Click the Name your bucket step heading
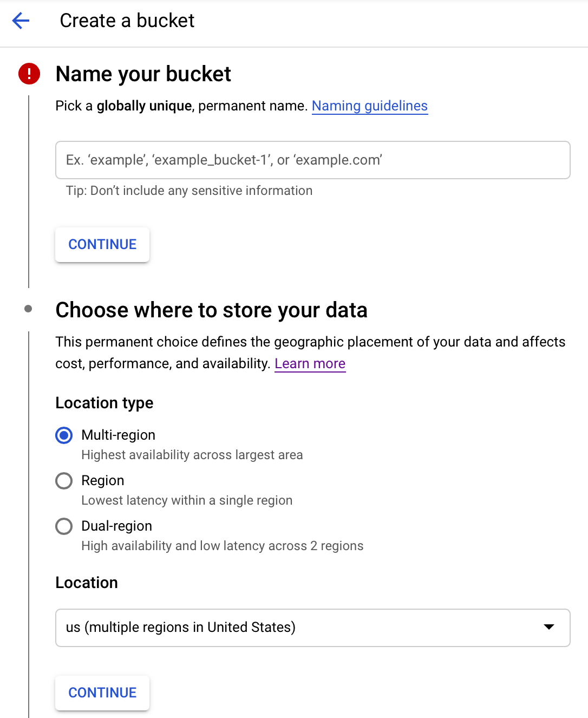This screenshot has width=588, height=718. pos(143,74)
